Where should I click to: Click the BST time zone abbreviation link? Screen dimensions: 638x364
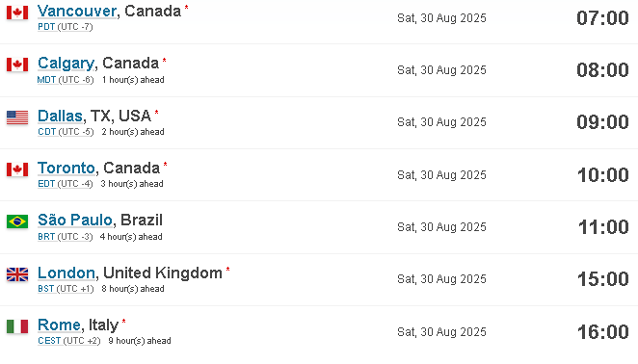pyautogui.click(x=46, y=289)
